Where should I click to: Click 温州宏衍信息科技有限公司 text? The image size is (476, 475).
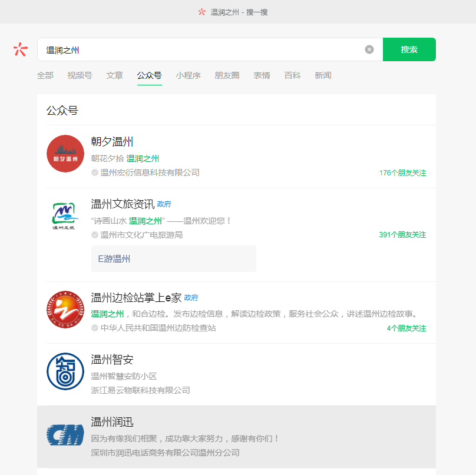[150, 172]
